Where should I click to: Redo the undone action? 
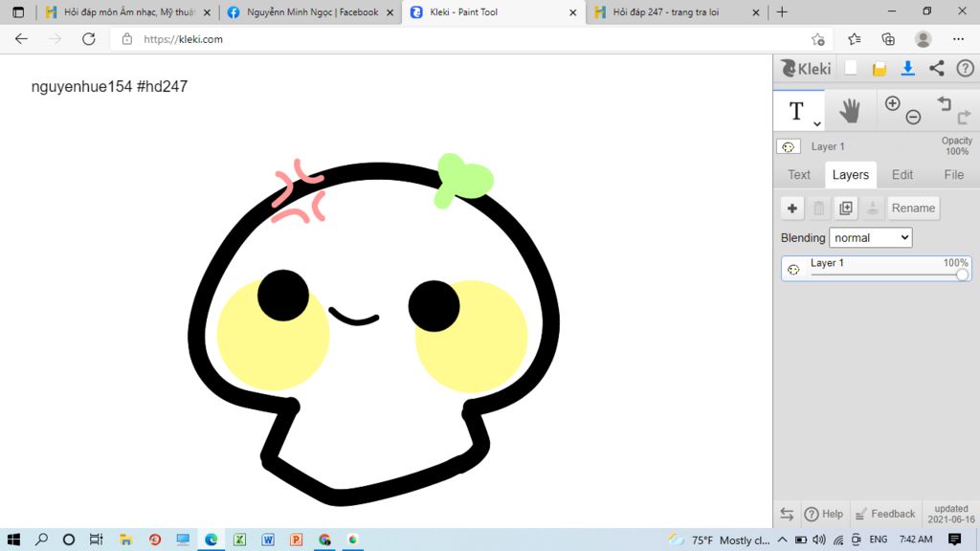964,116
